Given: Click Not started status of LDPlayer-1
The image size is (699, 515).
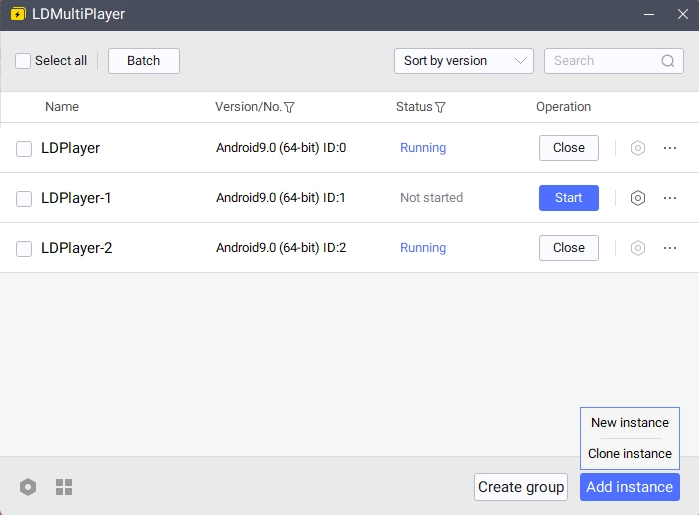Looking at the screenshot, I should tap(431, 198).
